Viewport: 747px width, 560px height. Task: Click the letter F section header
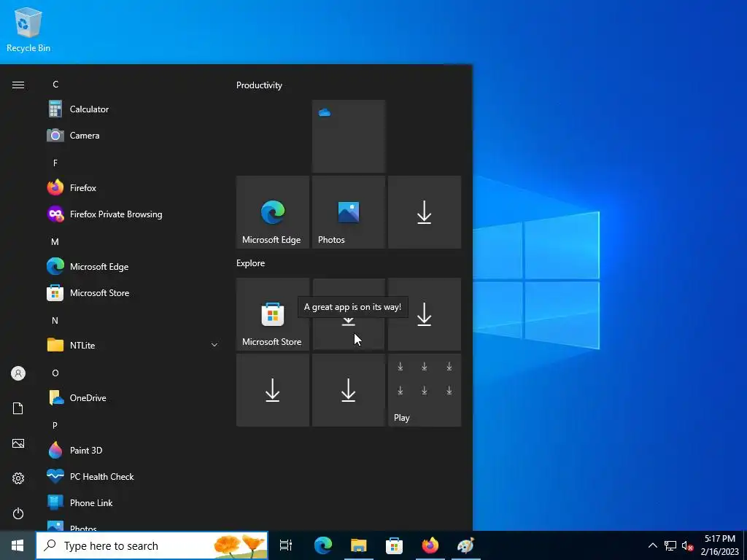55,163
